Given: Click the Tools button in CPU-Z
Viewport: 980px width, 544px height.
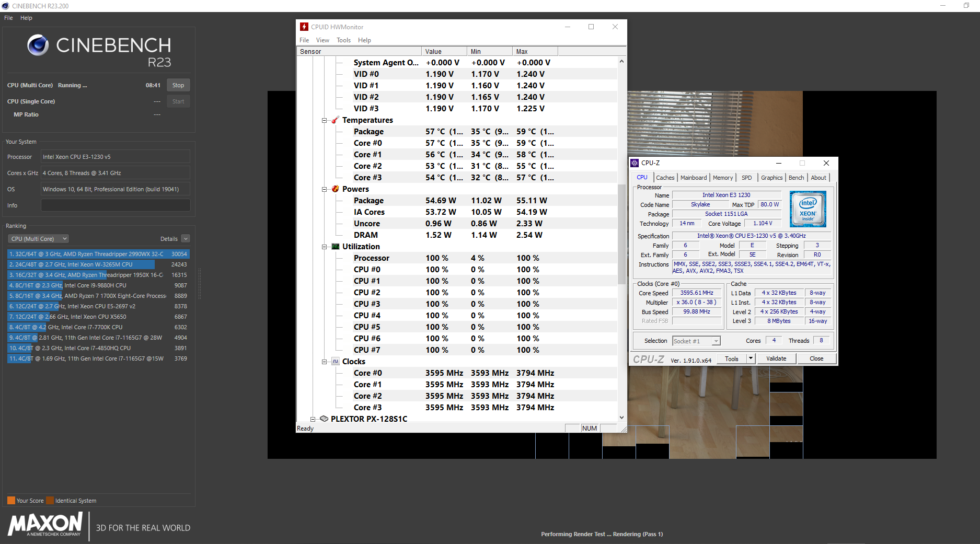Looking at the screenshot, I should point(732,358).
